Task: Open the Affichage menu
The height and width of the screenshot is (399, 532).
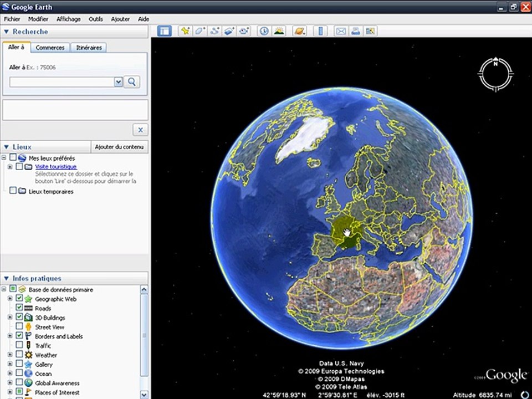Action: tap(69, 19)
